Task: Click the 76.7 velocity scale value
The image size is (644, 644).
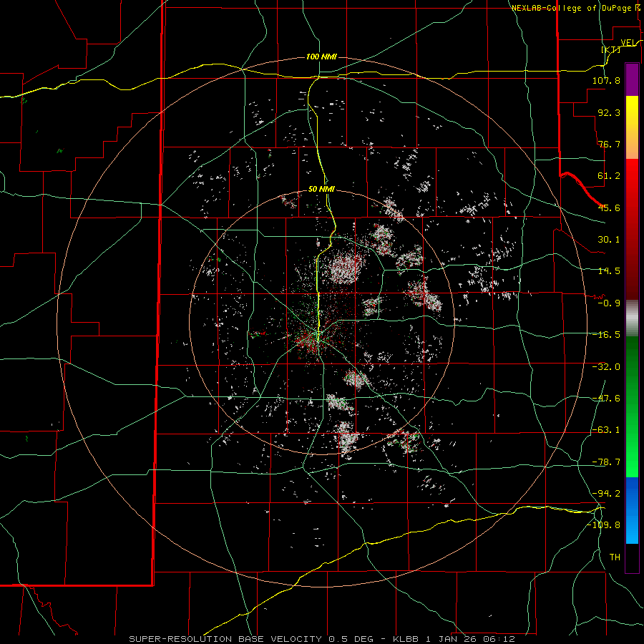Action: [x=609, y=144]
